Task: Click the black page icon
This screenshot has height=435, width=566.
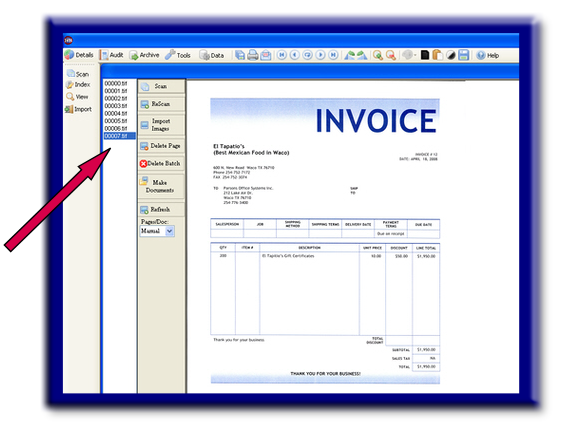Action: 425,55
